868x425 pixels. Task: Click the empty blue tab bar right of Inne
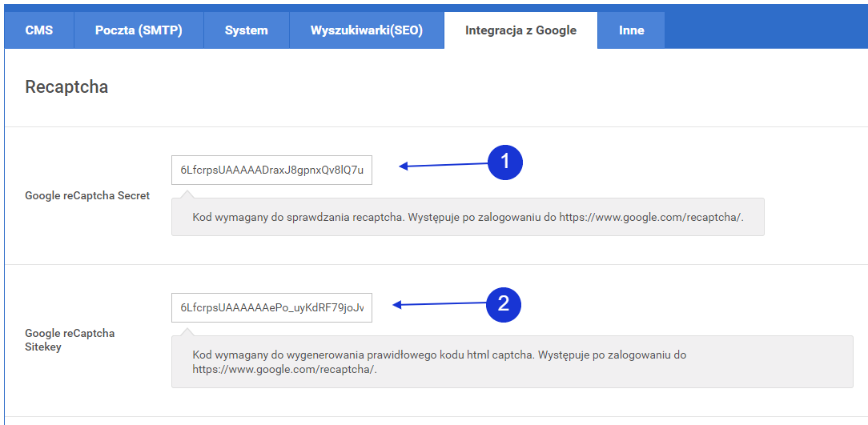coord(765,30)
